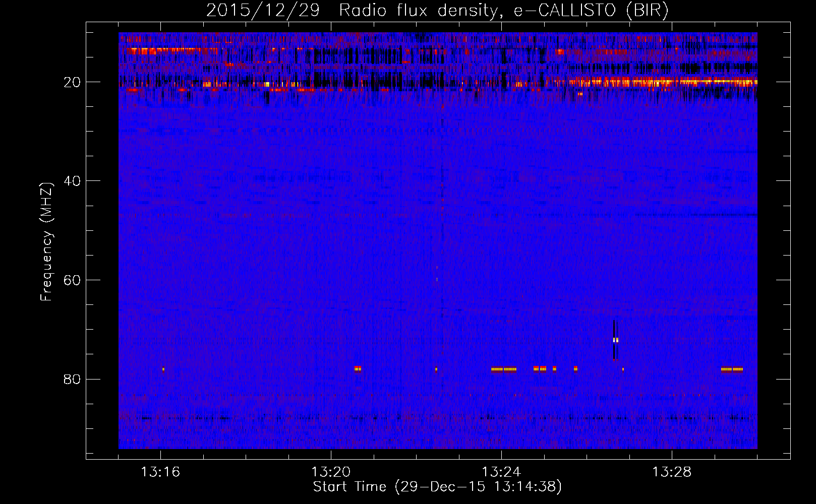Screen dimensions: 816x504
Task: Click the '60' frequency tick label
Action: click(x=73, y=280)
